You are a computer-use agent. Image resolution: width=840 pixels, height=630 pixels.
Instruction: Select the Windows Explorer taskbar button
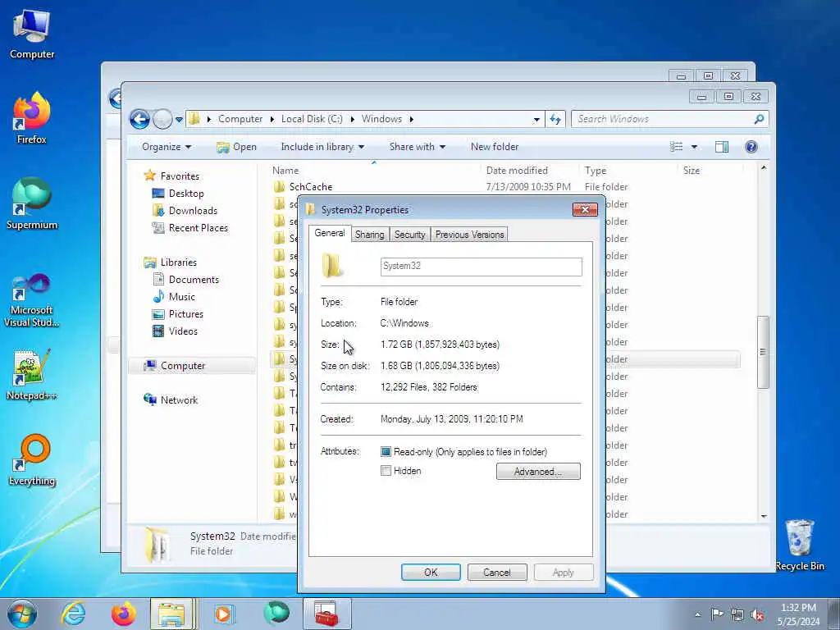(x=172, y=614)
